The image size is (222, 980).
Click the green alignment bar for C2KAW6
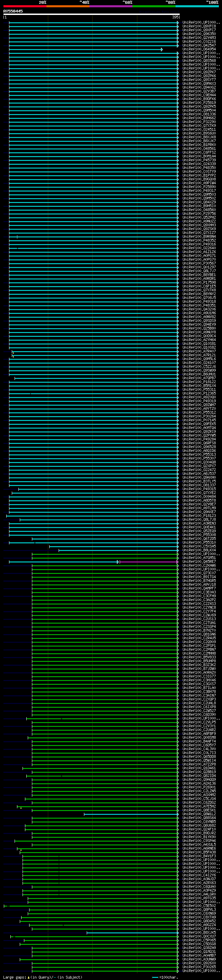(x=105, y=566)
